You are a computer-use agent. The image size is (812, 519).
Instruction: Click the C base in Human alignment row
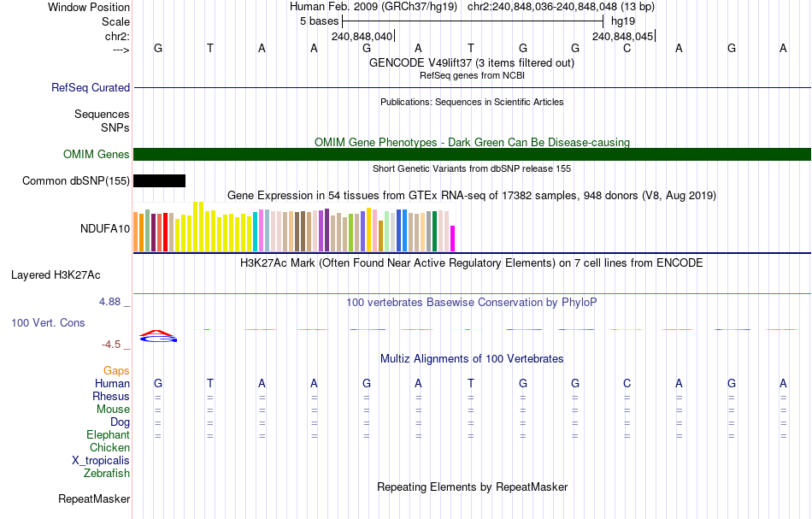pos(627,383)
